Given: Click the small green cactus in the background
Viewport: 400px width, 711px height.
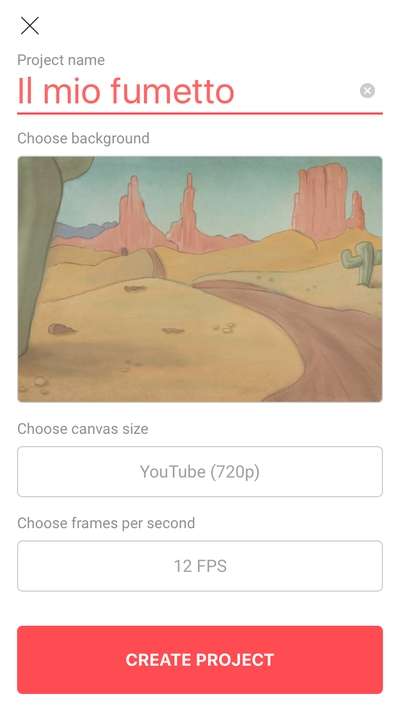Looking at the screenshot, I should [x=361, y=263].
